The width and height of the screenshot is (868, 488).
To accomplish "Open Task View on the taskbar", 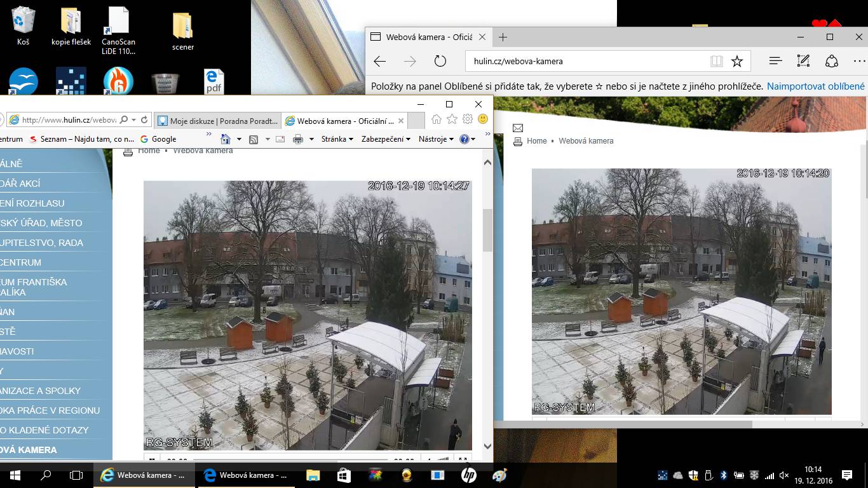I will coord(76,475).
